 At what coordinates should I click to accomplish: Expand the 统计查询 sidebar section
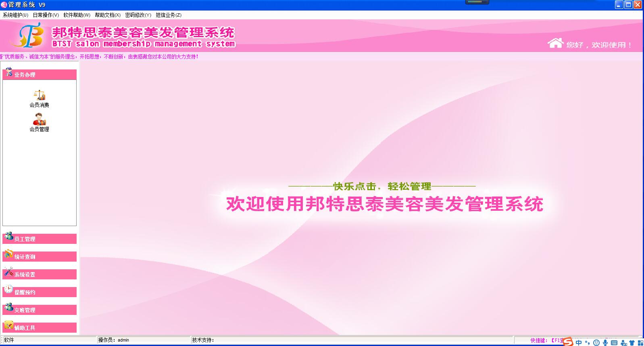tap(40, 256)
